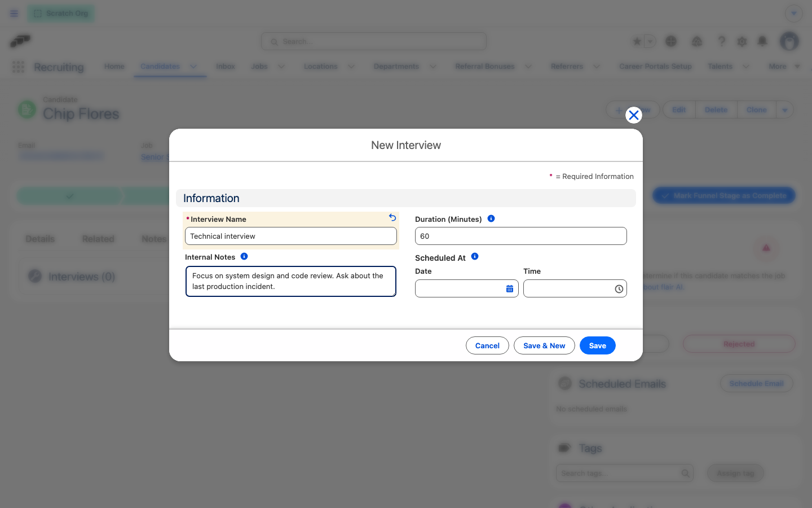Open the date picker calendar icon
This screenshot has height=508, width=812.
(510, 288)
